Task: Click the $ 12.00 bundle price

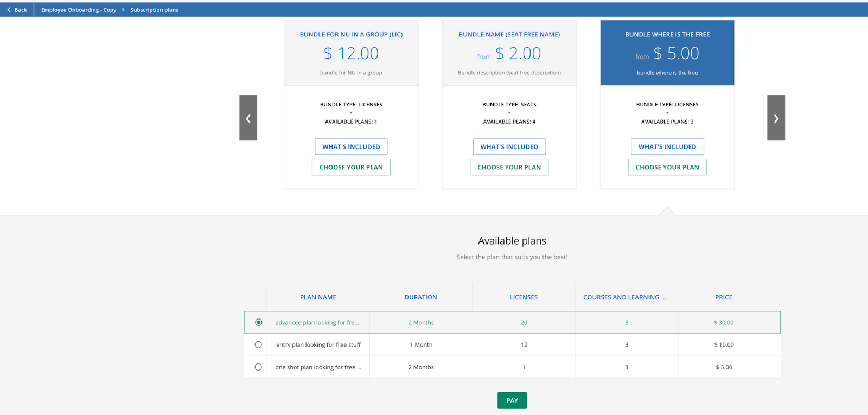Action: click(x=351, y=53)
